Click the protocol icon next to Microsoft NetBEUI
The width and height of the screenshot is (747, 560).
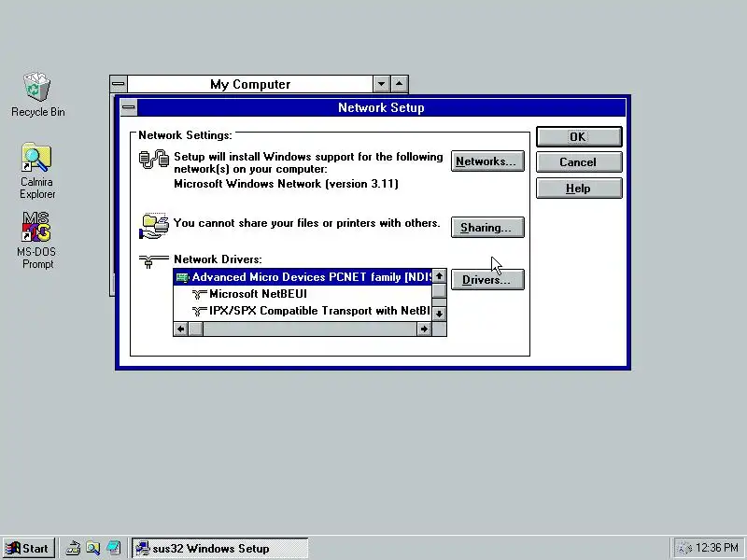click(199, 294)
